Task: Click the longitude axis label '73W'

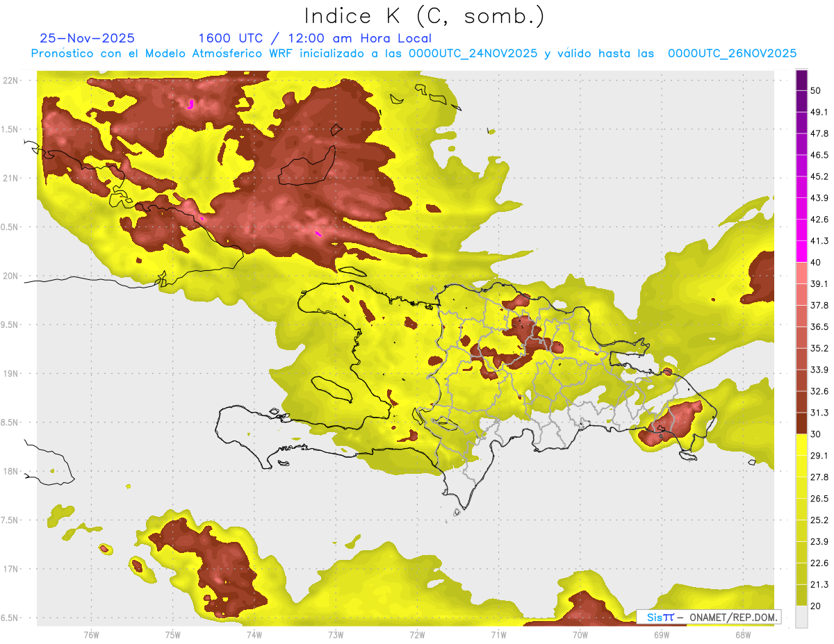Action: pyautogui.click(x=336, y=636)
